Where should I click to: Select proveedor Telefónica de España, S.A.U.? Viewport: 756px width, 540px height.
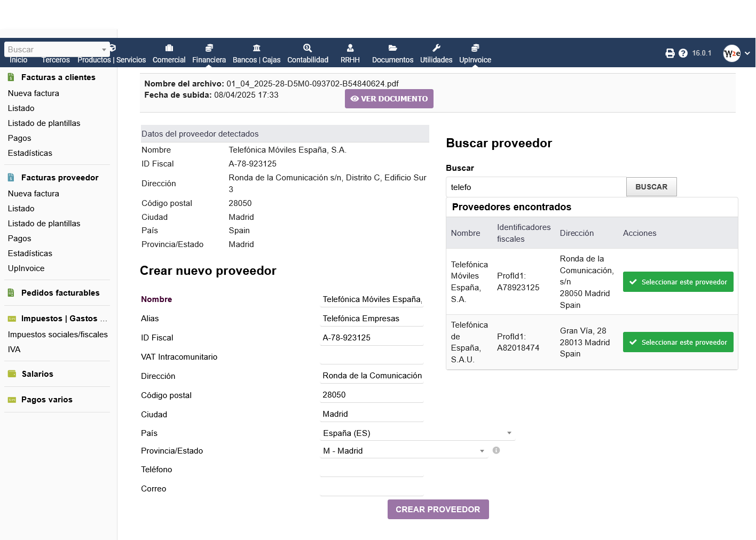pos(678,342)
